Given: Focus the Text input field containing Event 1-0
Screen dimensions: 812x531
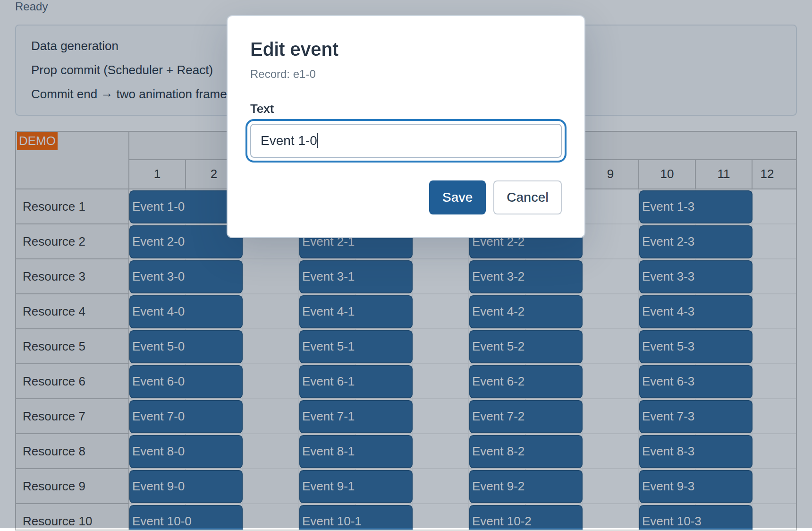Looking at the screenshot, I should 406,141.
